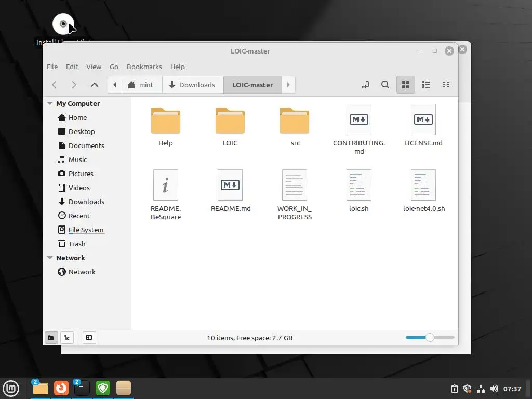Jump to mint home in path bar

pyautogui.click(x=141, y=85)
